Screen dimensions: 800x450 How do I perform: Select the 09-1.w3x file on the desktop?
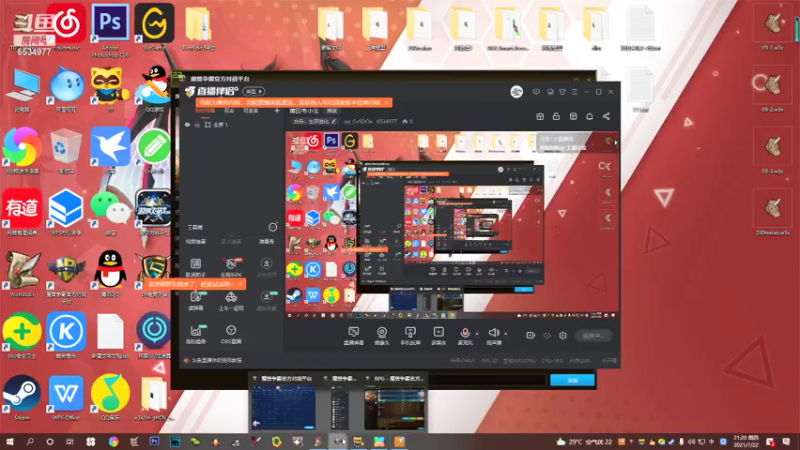tap(773, 28)
